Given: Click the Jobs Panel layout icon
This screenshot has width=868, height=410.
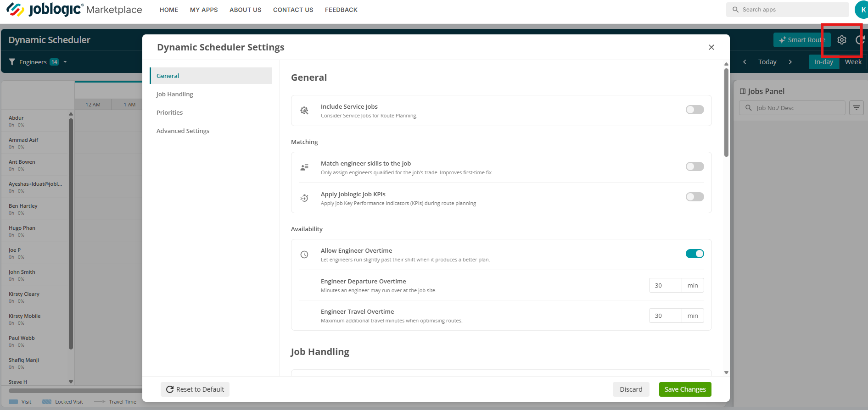Looking at the screenshot, I should [x=743, y=91].
